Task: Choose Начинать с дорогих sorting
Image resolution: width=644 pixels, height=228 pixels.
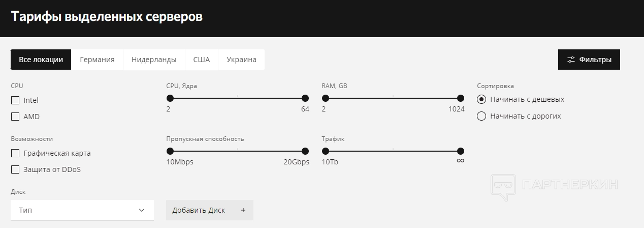Action: pyautogui.click(x=481, y=116)
